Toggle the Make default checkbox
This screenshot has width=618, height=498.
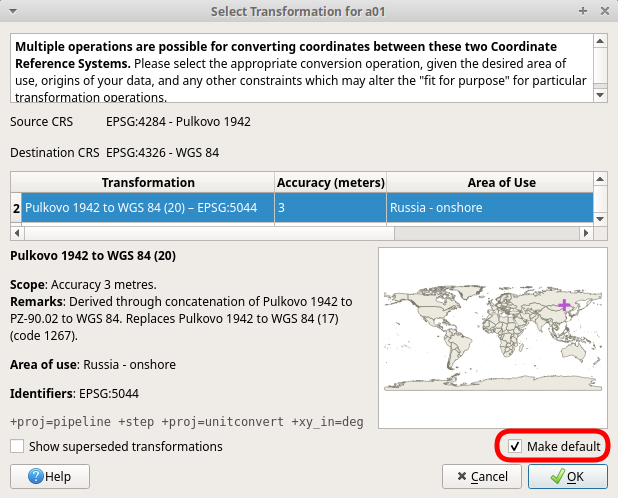click(x=515, y=446)
